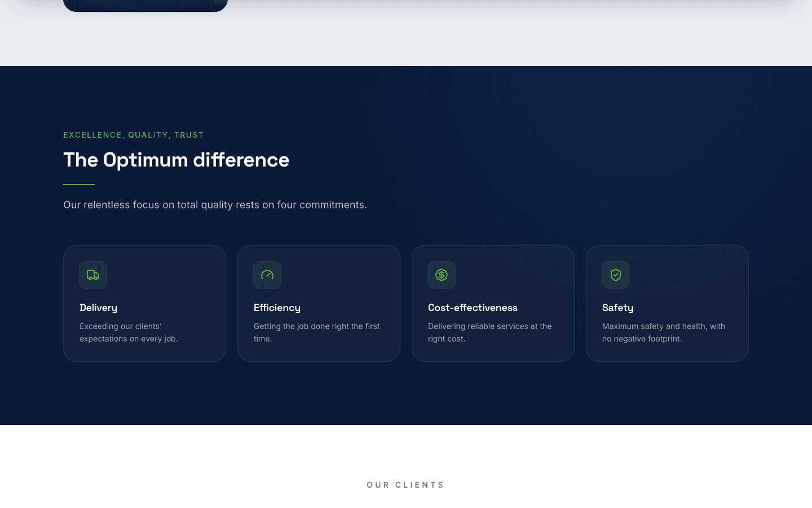
Task: Select the "Delivery" card heading
Action: 99,308
